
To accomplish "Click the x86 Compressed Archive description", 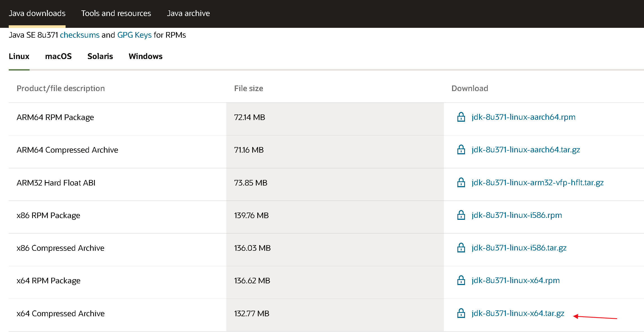I will [x=61, y=248].
